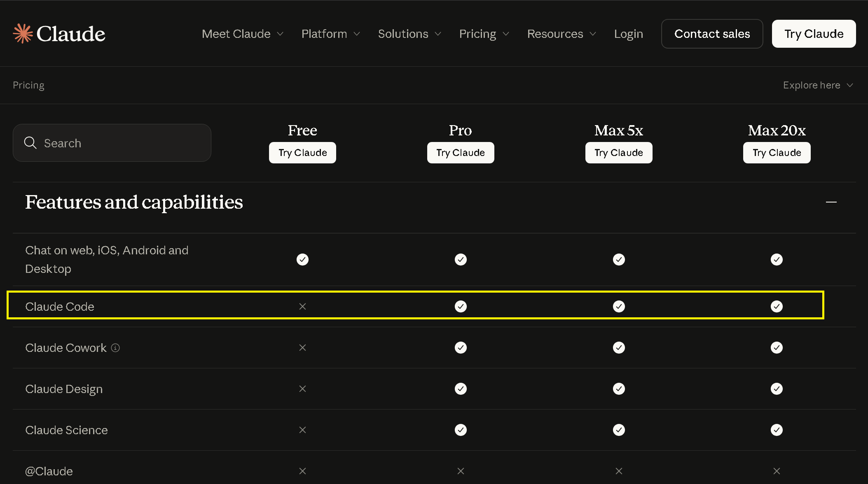Click the Contact sales button
868x484 pixels.
point(712,34)
